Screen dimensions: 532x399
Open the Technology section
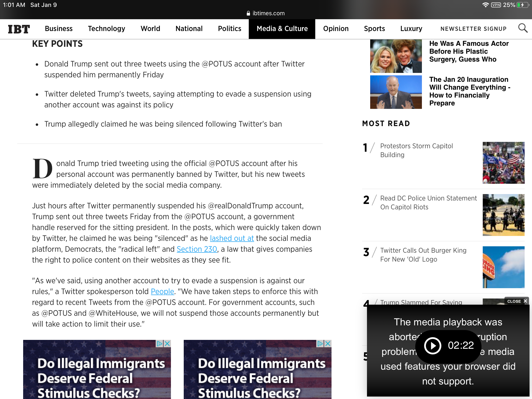[107, 29]
